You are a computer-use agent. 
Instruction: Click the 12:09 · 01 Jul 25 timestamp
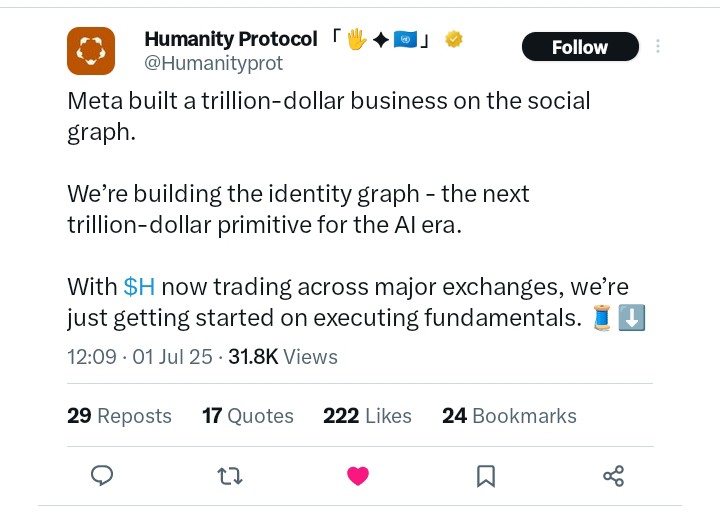[140, 357]
